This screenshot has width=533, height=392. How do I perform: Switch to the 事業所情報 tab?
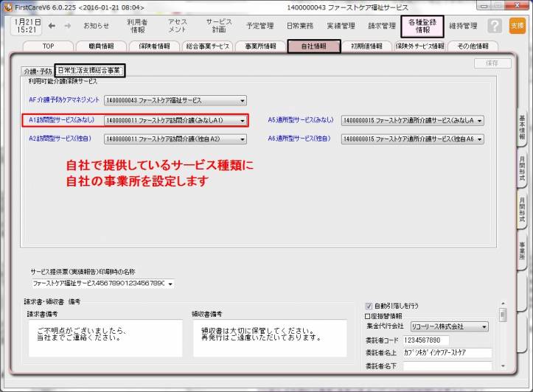[x=260, y=46]
